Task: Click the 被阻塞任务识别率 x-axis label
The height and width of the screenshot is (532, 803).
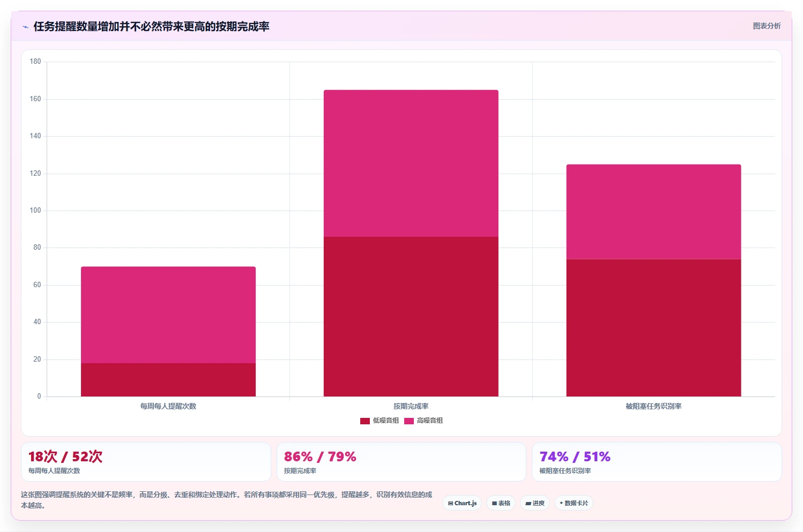Action: click(654, 406)
